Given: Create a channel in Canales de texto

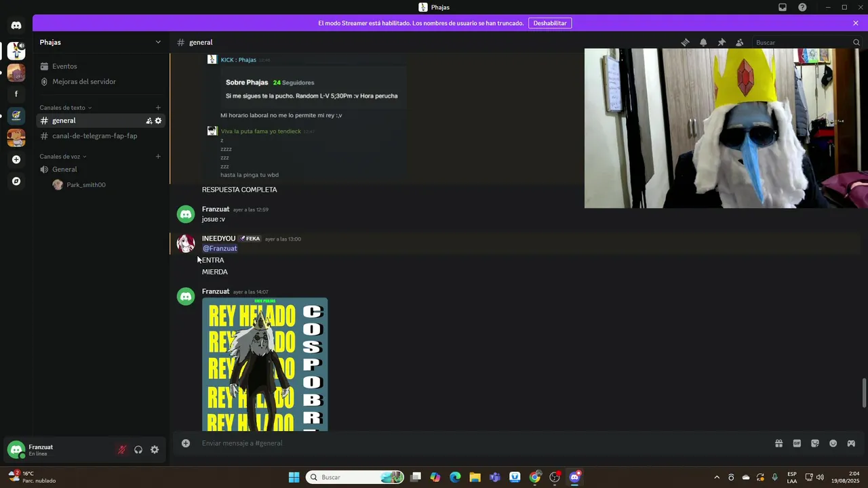Looking at the screenshot, I should pos(158,108).
